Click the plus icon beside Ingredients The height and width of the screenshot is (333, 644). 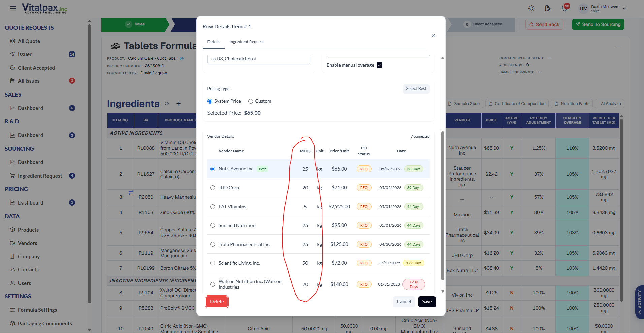[x=179, y=104]
